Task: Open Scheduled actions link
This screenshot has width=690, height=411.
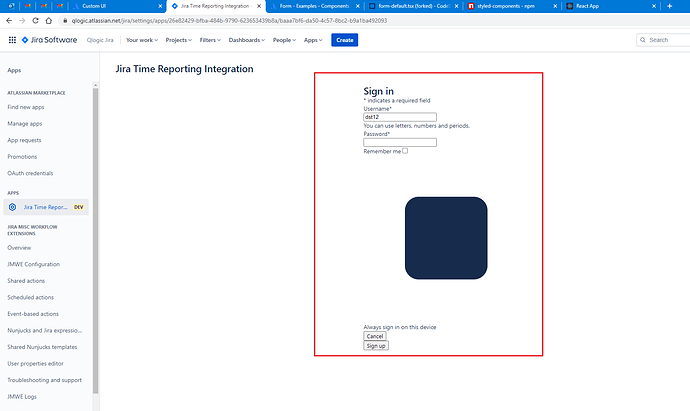Action: pos(30,297)
